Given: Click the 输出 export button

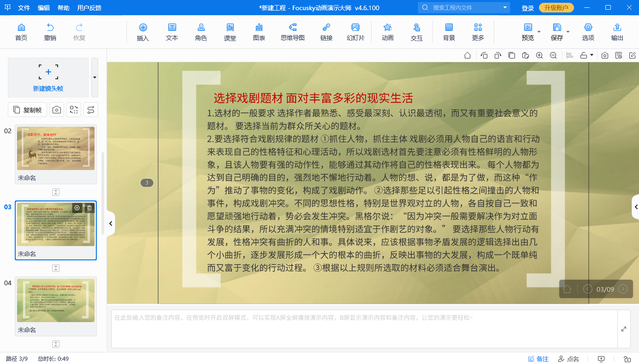Looking at the screenshot, I should (617, 32).
